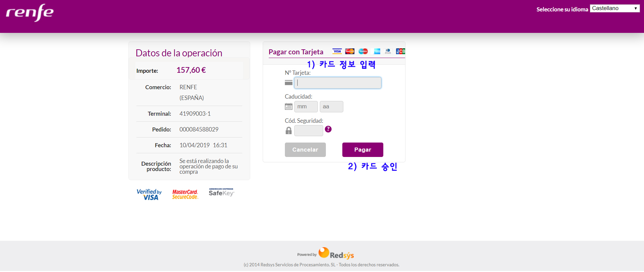Click the calendar icon beside Caducidad
The image size is (644, 272).
tap(289, 107)
